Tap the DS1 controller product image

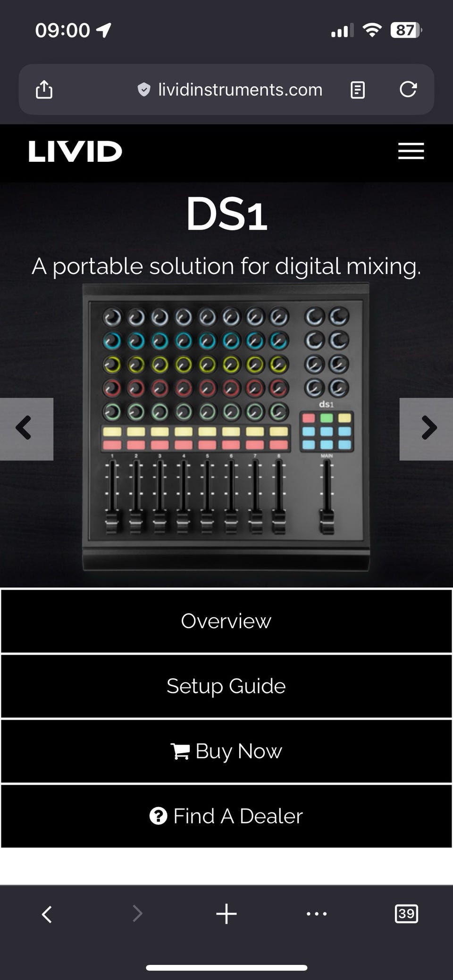coord(226,427)
